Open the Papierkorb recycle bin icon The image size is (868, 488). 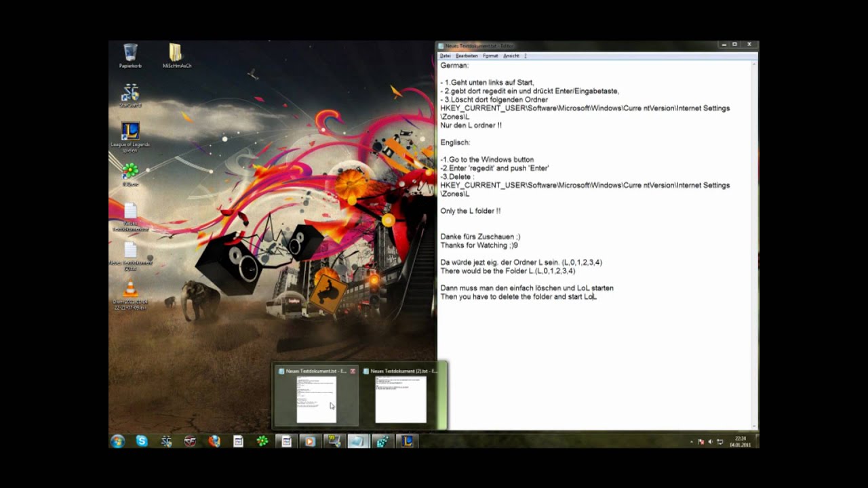point(130,56)
